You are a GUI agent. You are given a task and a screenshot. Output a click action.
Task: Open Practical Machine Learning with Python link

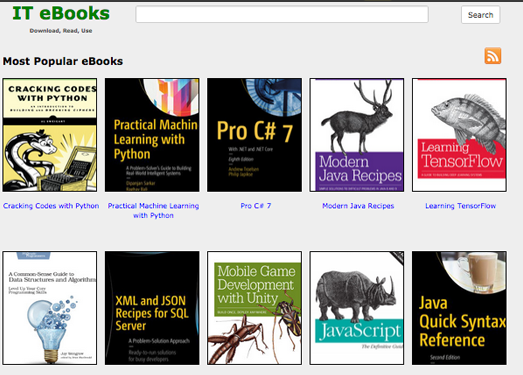pos(153,211)
